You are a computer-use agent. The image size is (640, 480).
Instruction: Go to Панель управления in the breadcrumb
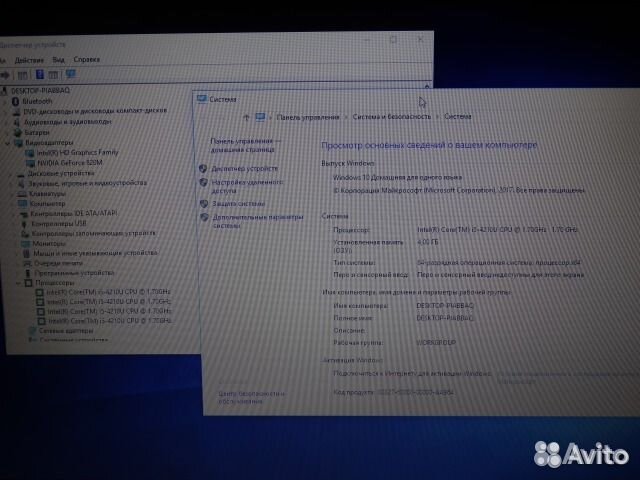coord(308,117)
